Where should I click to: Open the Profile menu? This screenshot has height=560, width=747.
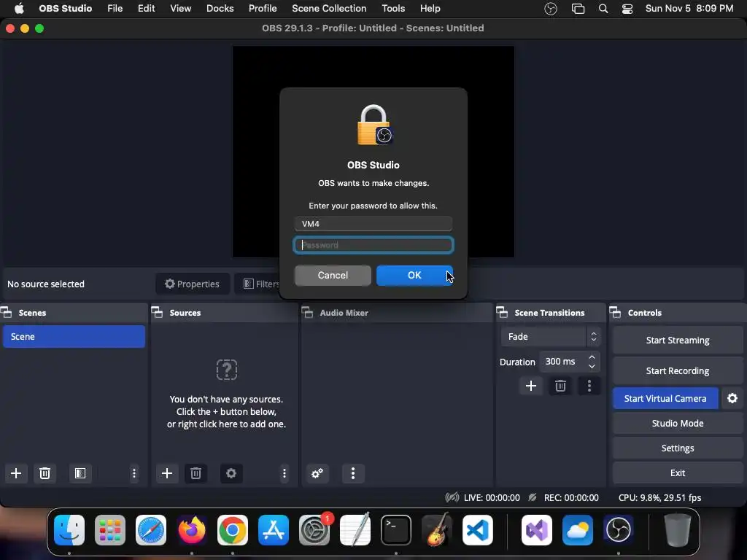[263, 9]
